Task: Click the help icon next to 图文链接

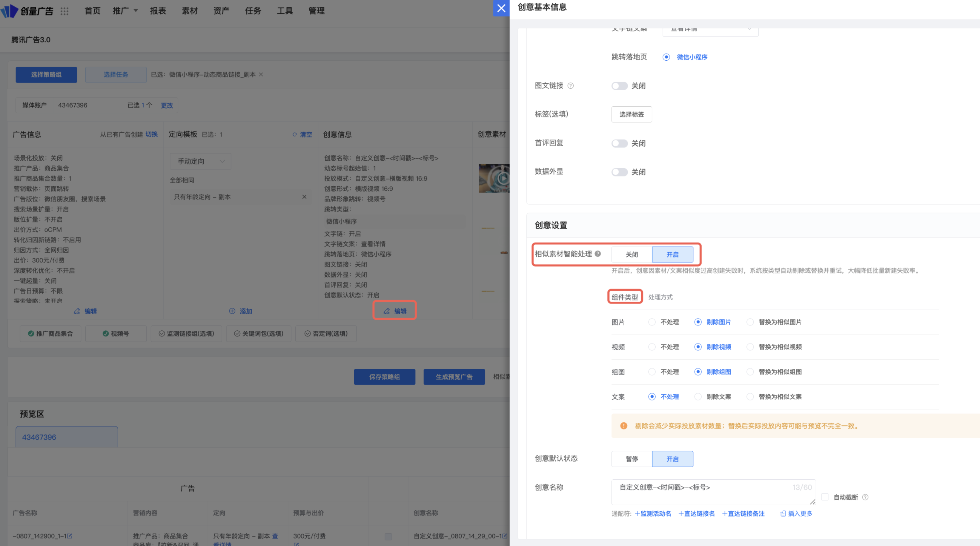Action: pos(570,86)
